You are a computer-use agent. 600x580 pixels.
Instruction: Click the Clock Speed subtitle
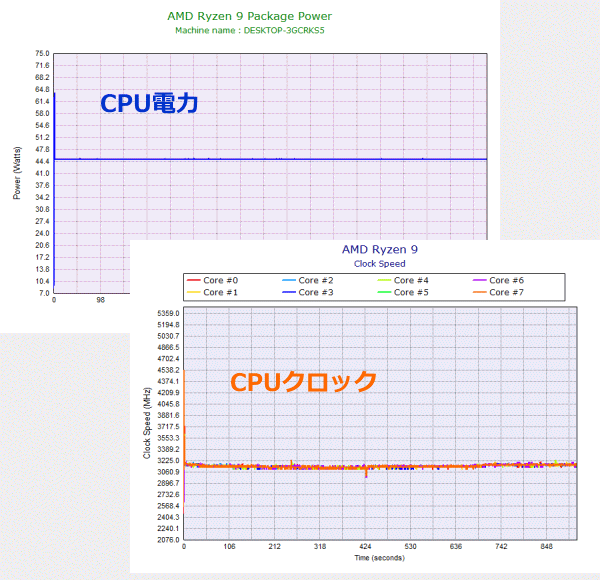(380, 264)
